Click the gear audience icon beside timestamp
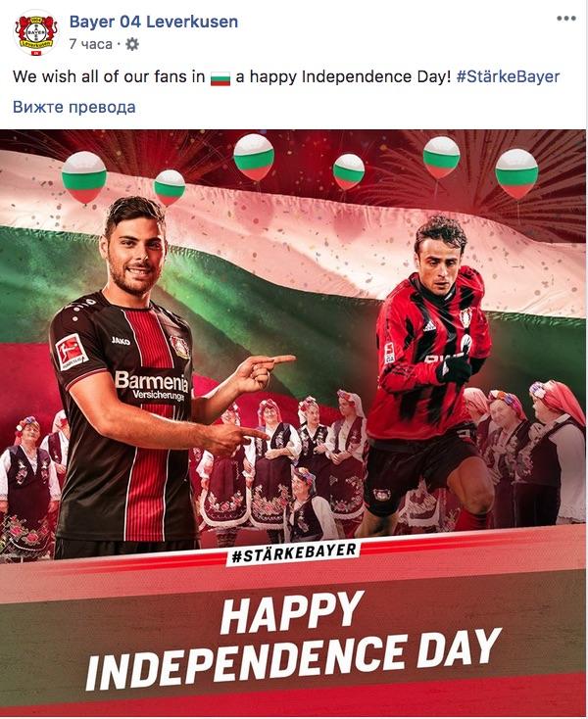This screenshot has height=719, width=588. [132, 44]
